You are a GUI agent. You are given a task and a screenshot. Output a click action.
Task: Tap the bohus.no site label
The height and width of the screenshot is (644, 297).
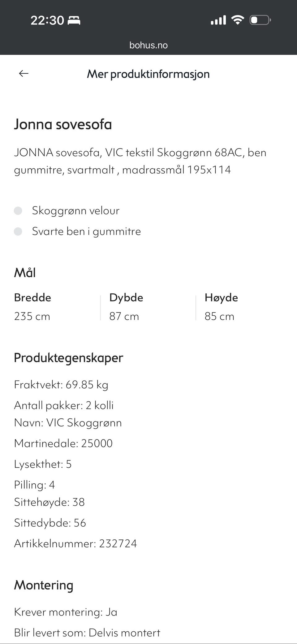[148, 45]
